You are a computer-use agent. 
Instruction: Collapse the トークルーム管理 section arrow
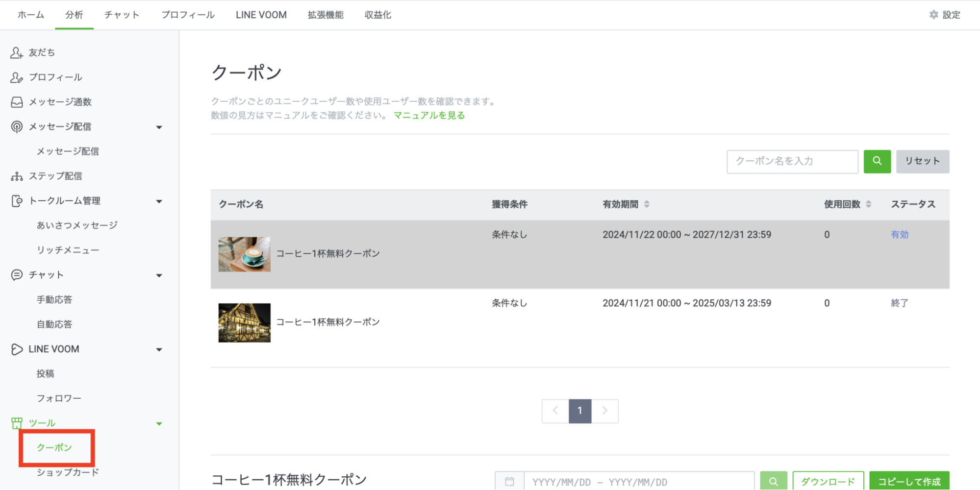click(x=159, y=201)
